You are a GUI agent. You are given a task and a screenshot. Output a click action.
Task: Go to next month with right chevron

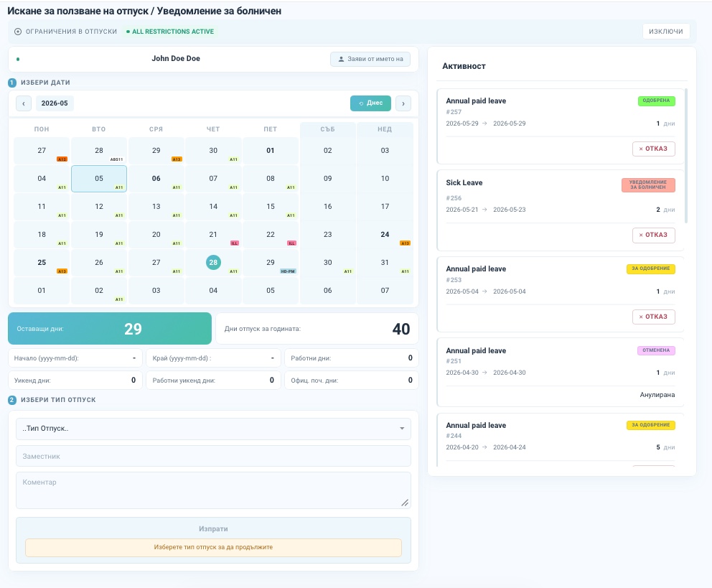click(403, 103)
